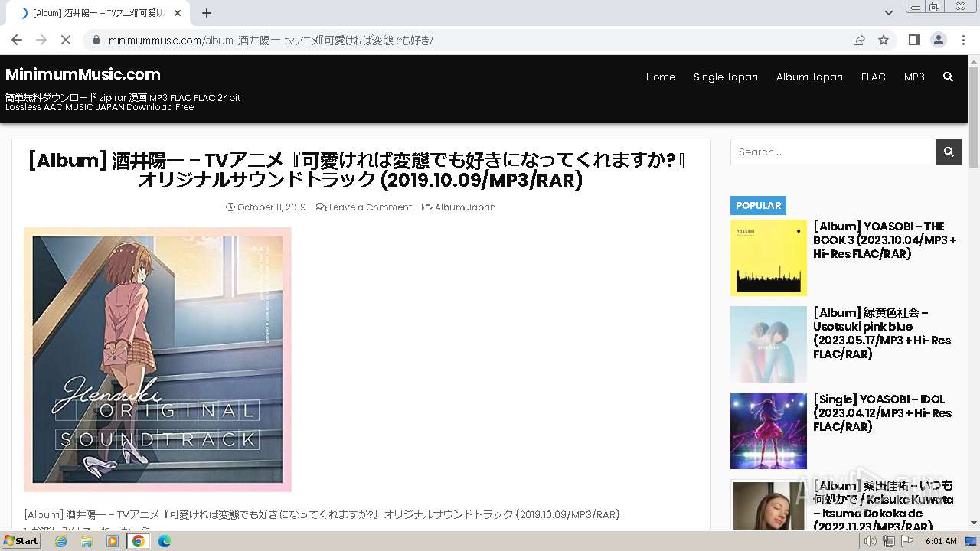Open the Home menu item

(x=661, y=77)
